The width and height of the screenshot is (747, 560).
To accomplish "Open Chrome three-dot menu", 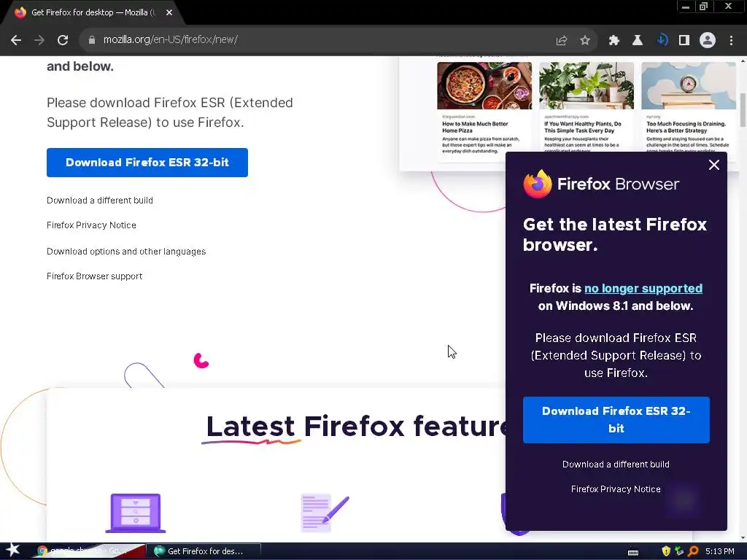I will click(731, 41).
